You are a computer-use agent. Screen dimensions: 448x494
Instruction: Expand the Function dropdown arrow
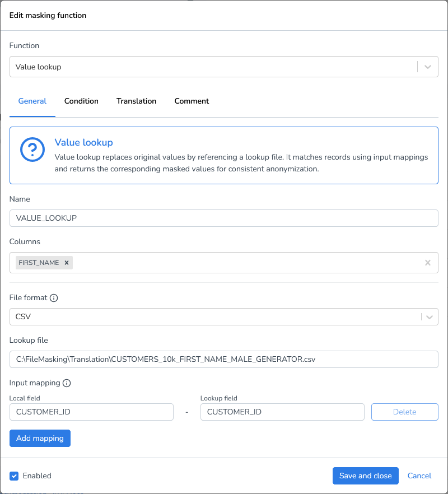point(428,67)
